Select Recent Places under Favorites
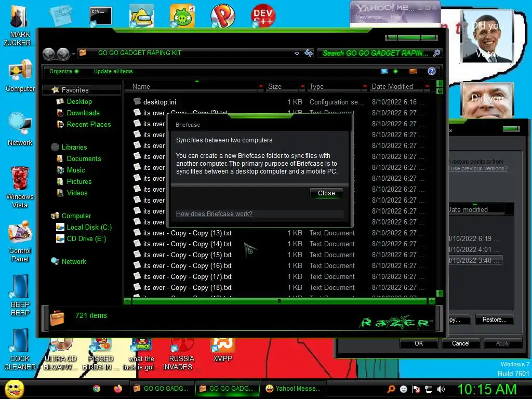 tap(88, 125)
